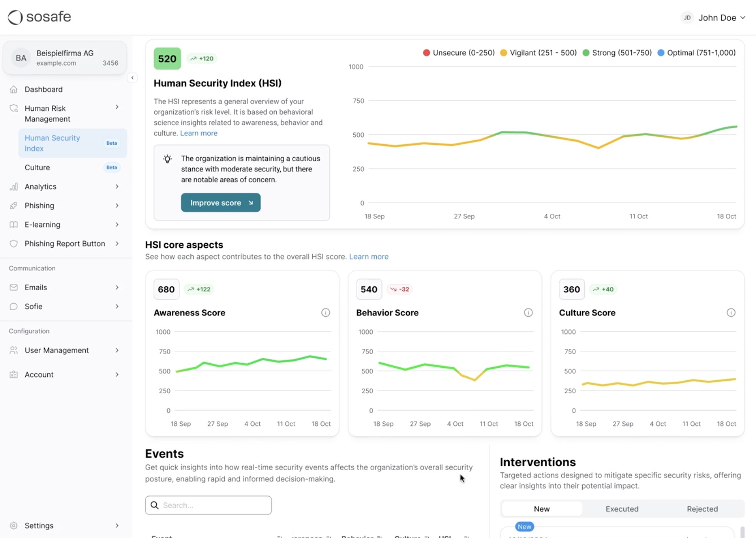Click the User Management people icon
756x538 pixels.
14,350
